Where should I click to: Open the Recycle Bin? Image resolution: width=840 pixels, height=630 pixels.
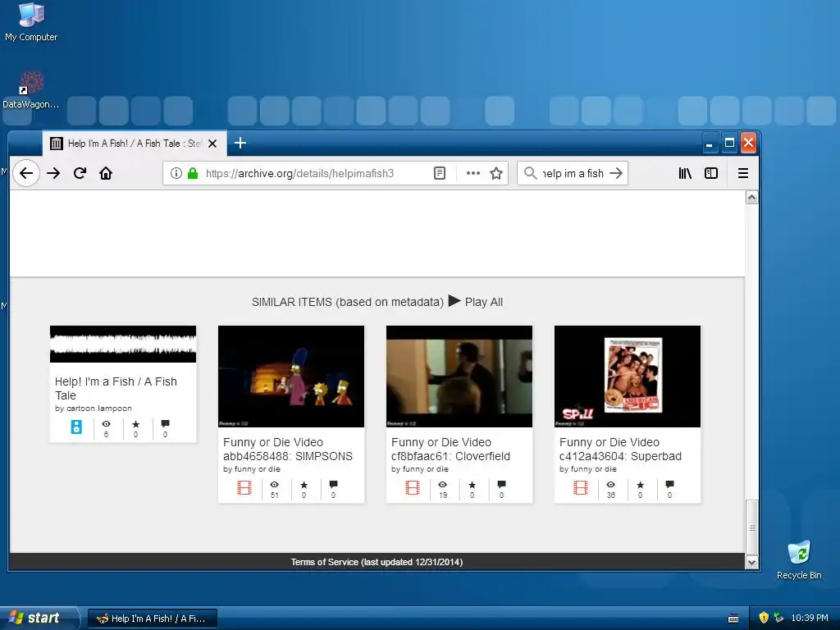coord(799,559)
